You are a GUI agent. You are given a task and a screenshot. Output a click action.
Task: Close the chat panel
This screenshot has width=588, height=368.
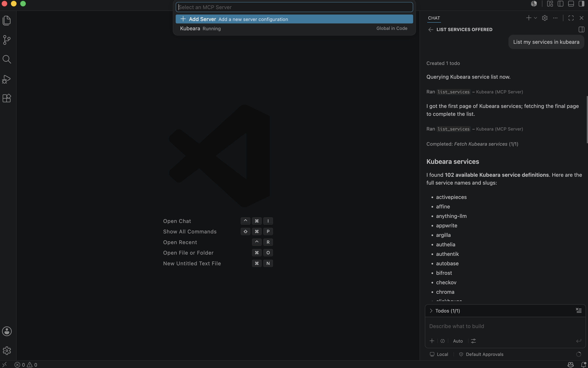tap(581, 18)
